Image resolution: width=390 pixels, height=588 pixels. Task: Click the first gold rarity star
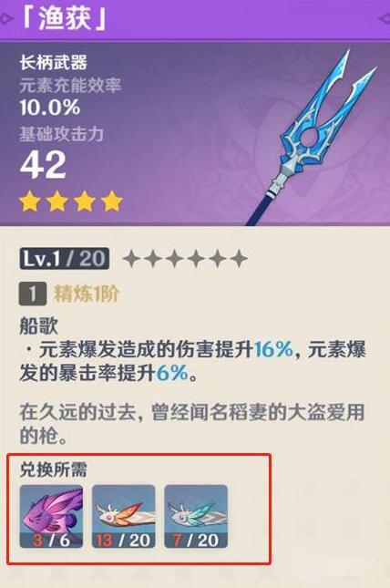coord(30,201)
